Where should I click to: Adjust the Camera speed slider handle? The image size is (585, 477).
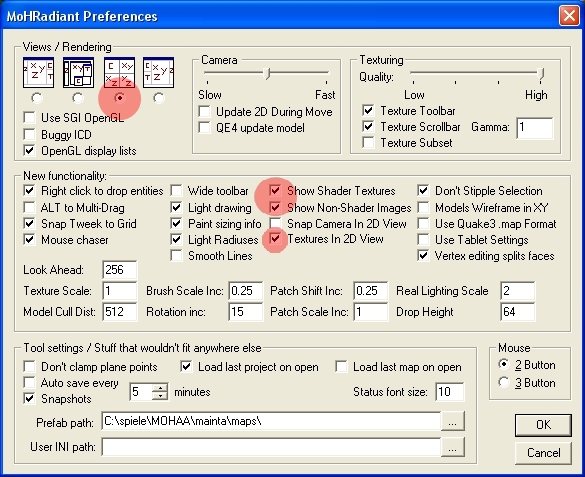(x=267, y=73)
